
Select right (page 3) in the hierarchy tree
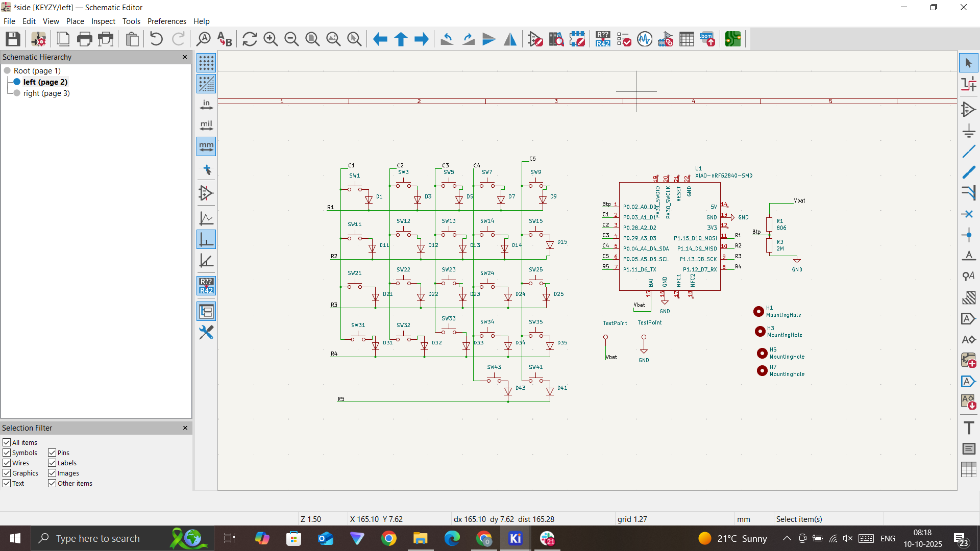[x=47, y=93]
